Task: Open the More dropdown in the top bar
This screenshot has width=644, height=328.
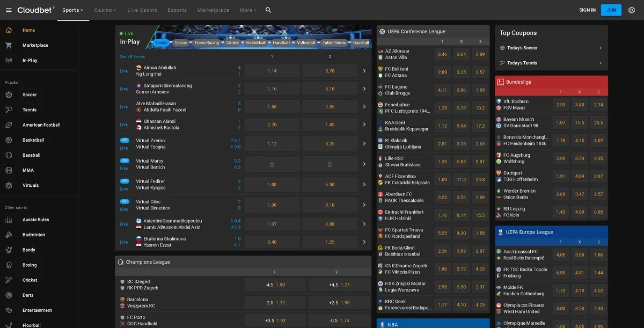Action: click(248, 10)
